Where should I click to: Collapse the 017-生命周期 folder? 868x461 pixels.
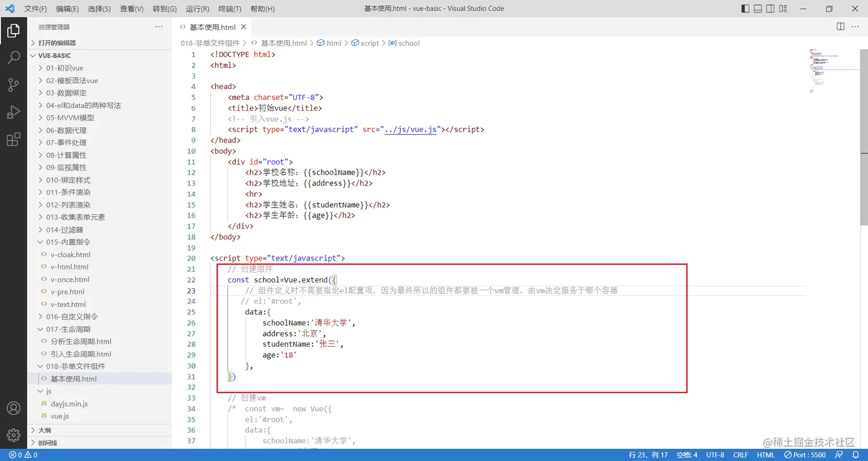[99, 329]
